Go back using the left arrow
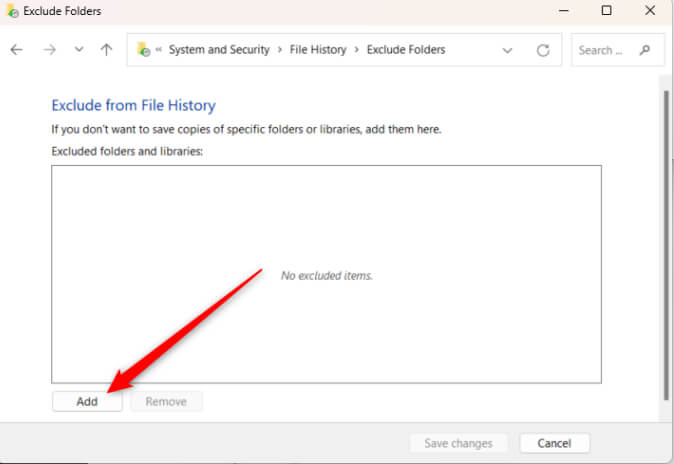674x464 pixels. [x=16, y=50]
